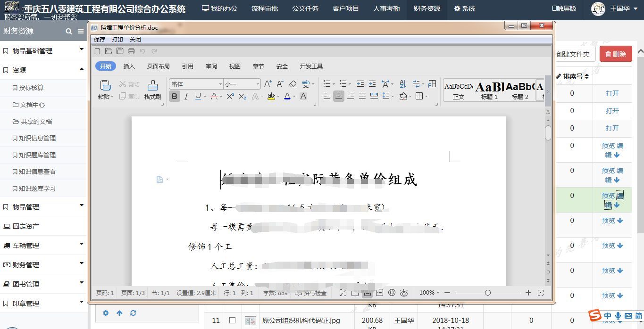Click the print icon in quick toolbar
644x329 pixels.
tap(131, 51)
